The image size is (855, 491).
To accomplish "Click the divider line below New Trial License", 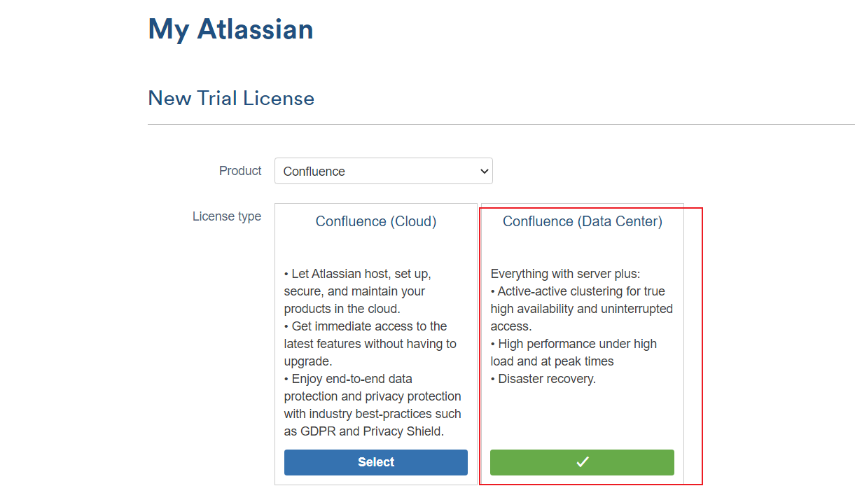I will [500, 125].
